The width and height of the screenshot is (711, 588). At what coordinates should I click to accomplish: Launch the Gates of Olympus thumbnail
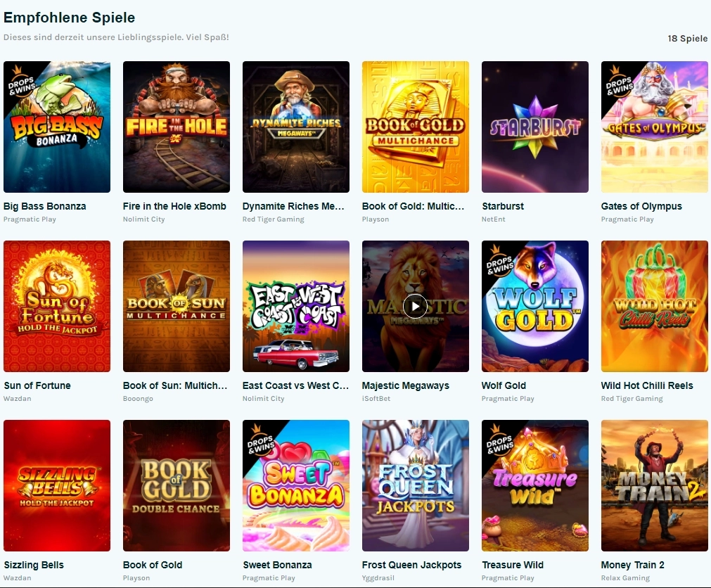654,127
